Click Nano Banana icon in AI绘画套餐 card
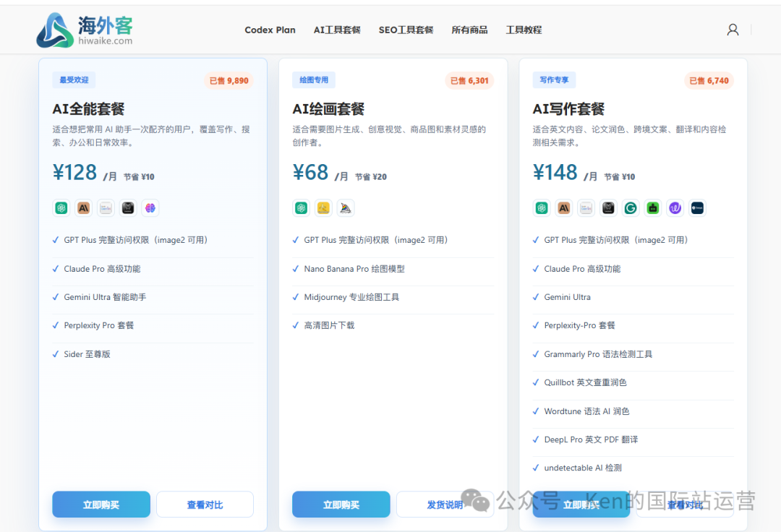Viewport: 781px width, 532px height. [323, 208]
